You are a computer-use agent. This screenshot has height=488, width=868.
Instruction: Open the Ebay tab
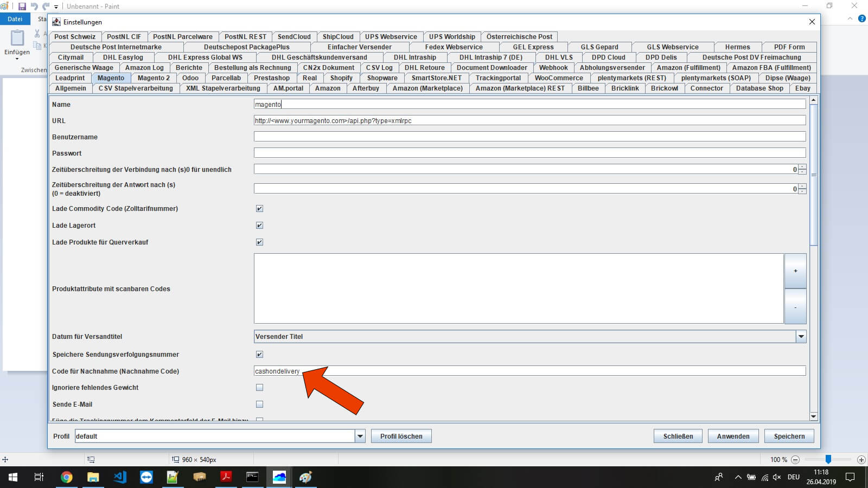[x=803, y=88]
